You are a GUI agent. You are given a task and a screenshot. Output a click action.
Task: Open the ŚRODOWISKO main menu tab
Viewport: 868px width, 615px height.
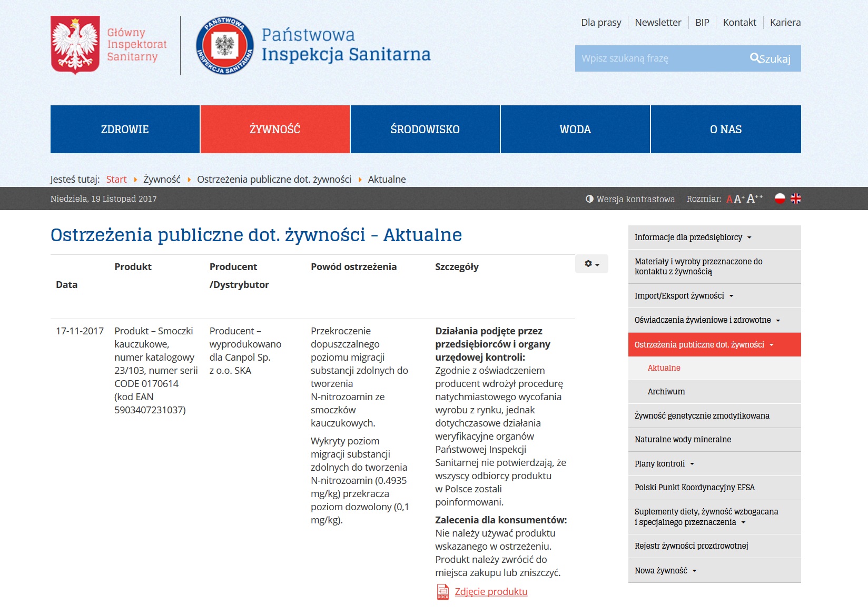coord(425,130)
